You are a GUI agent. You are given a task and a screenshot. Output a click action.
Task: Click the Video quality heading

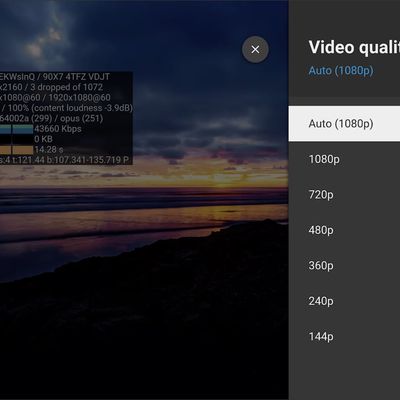pyautogui.click(x=354, y=47)
